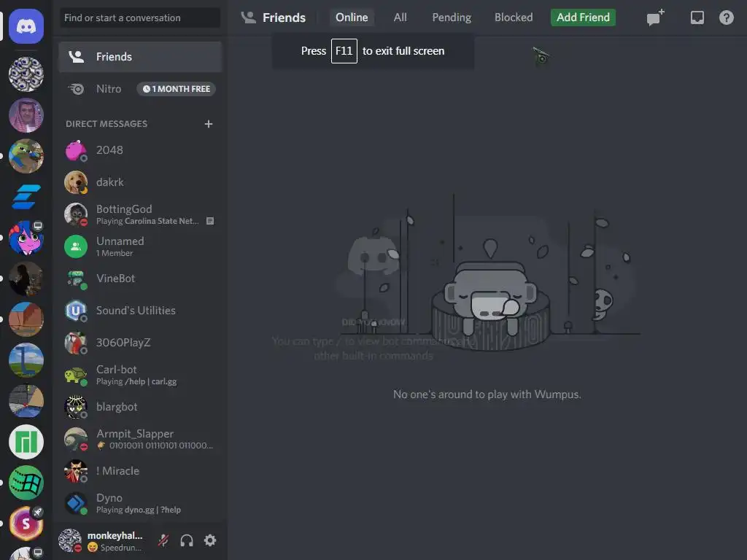Open DM with blargbot
747x560 pixels.
click(140, 407)
